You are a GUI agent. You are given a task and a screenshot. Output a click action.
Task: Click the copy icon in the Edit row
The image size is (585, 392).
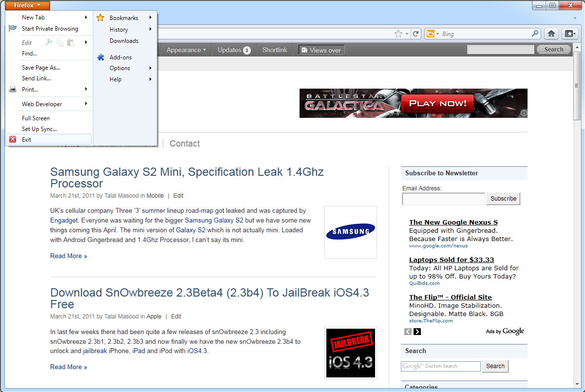coord(60,42)
